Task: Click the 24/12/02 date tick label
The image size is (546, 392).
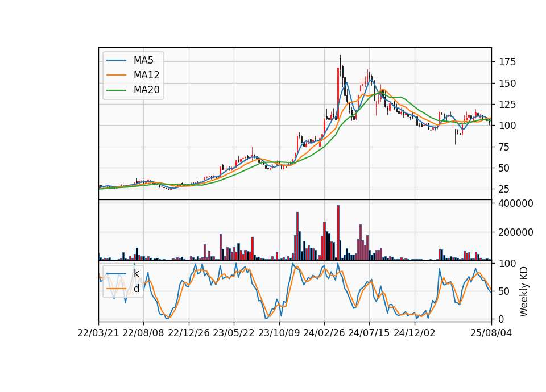Action: click(x=415, y=333)
